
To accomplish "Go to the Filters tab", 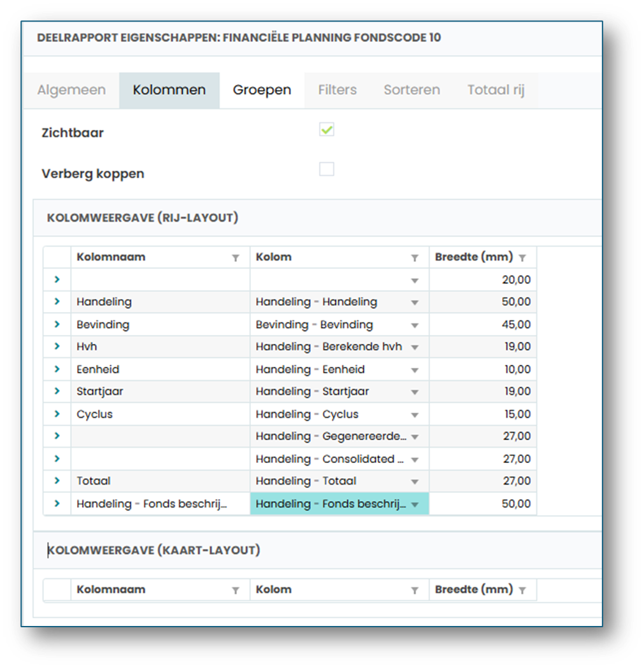I will [x=337, y=90].
